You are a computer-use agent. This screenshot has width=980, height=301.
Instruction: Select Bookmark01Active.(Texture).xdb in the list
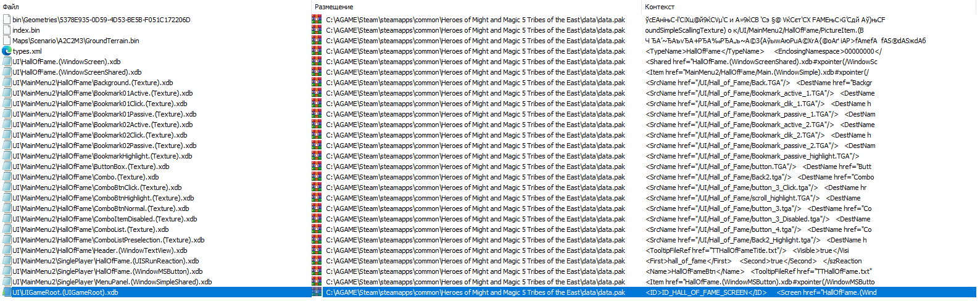102,93
